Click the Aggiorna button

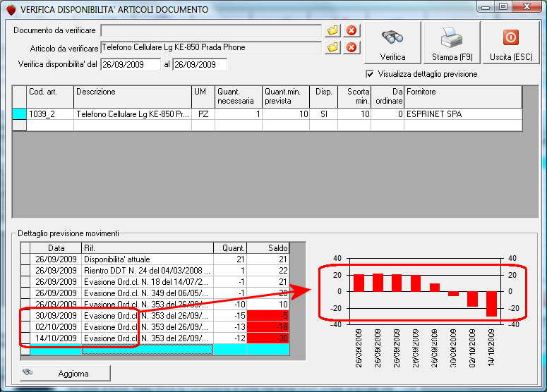point(65,373)
